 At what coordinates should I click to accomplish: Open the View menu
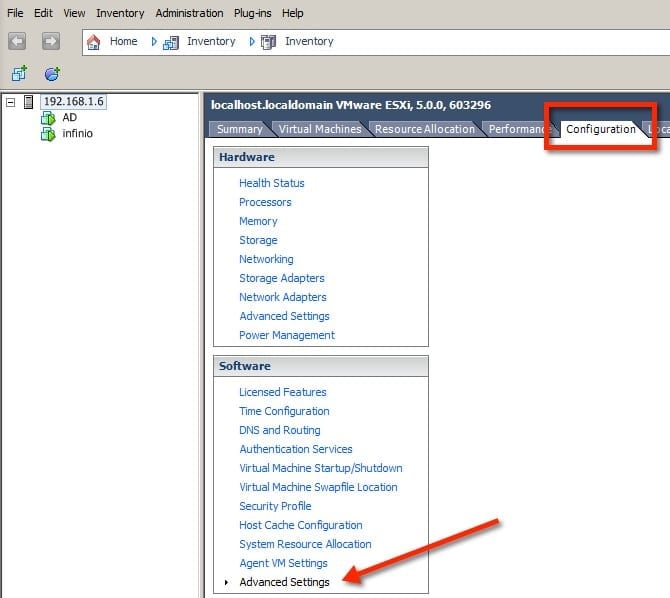(x=74, y=13)
